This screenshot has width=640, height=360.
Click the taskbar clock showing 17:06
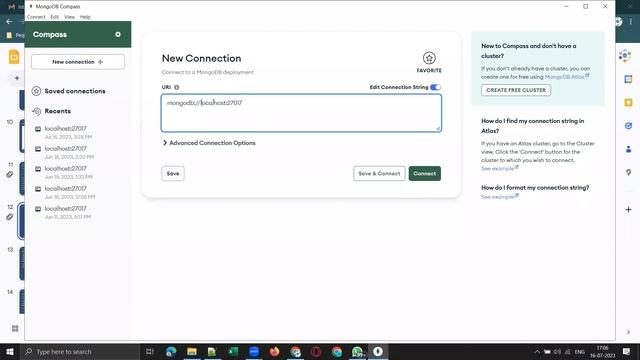[x=602, y=351]
